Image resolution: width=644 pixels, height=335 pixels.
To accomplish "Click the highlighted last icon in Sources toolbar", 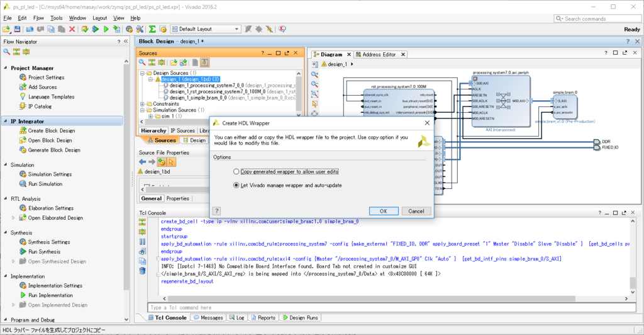I will [x=205, y=62].
